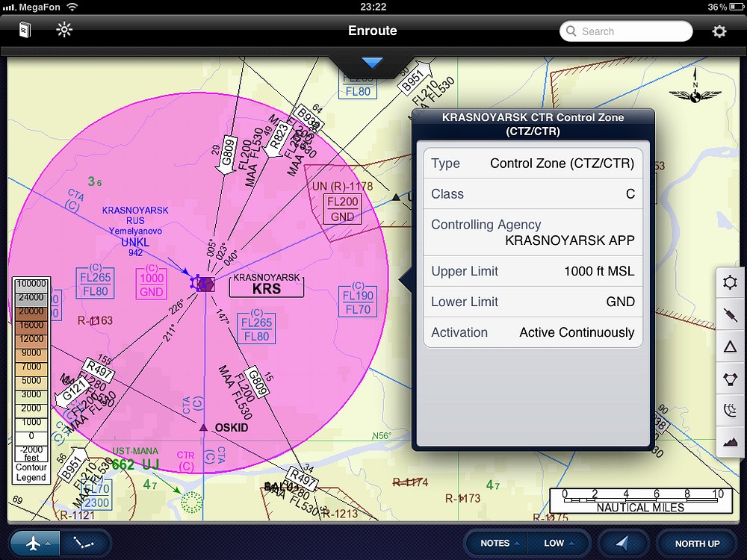Toggle the waypoints triangle layer icon
747x560 pixels.
point(731,346)
